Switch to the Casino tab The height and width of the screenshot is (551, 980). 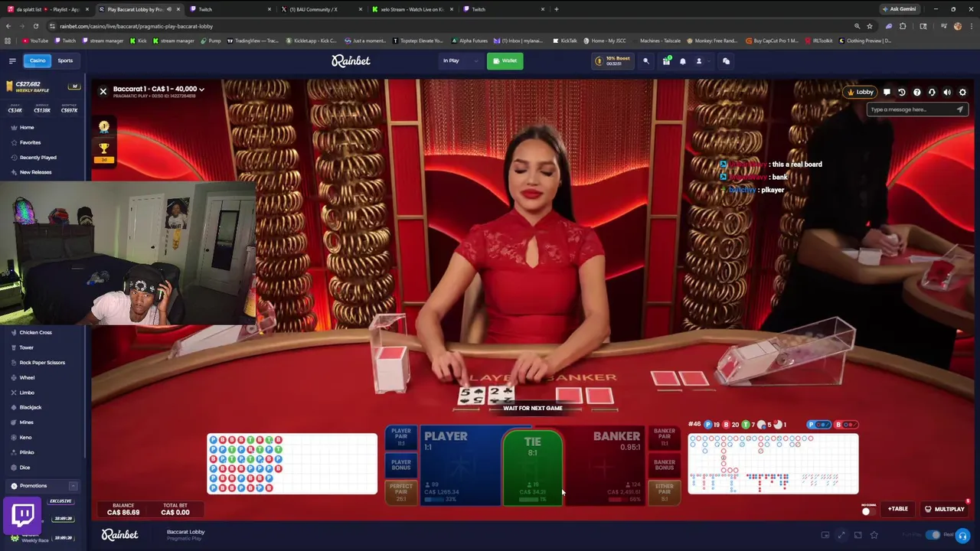tap(37, 60)
